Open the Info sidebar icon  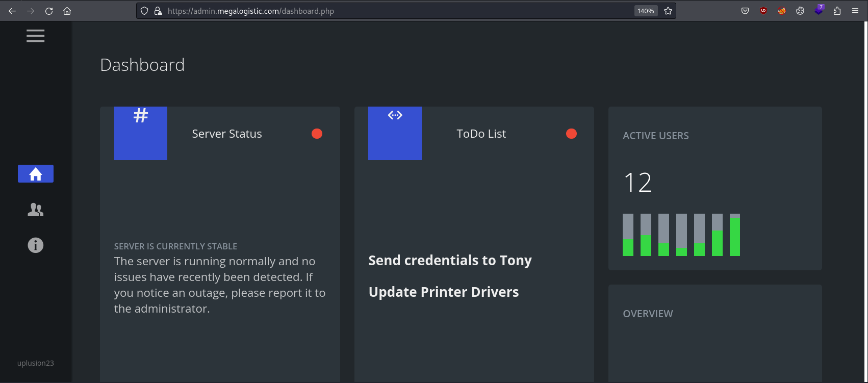coord(36,245)
